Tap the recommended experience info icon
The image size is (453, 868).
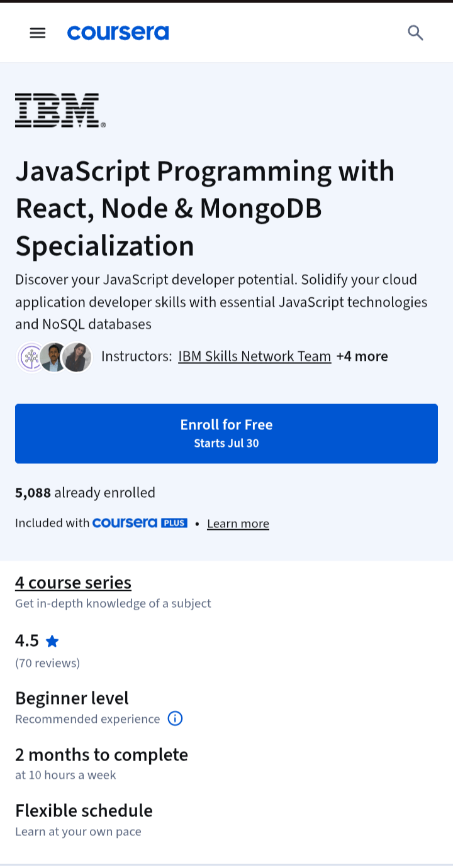click(x=175, y=718)
